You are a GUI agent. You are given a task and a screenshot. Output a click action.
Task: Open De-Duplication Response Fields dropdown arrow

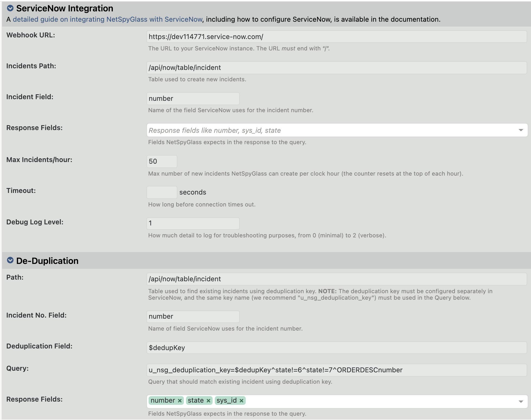click(x=521, y=402)
